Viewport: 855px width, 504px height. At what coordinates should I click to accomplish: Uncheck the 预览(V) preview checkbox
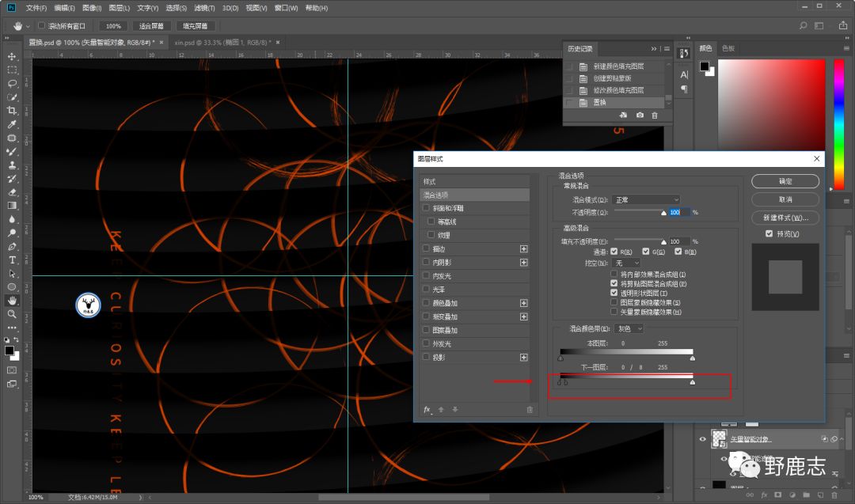point(769,233)
